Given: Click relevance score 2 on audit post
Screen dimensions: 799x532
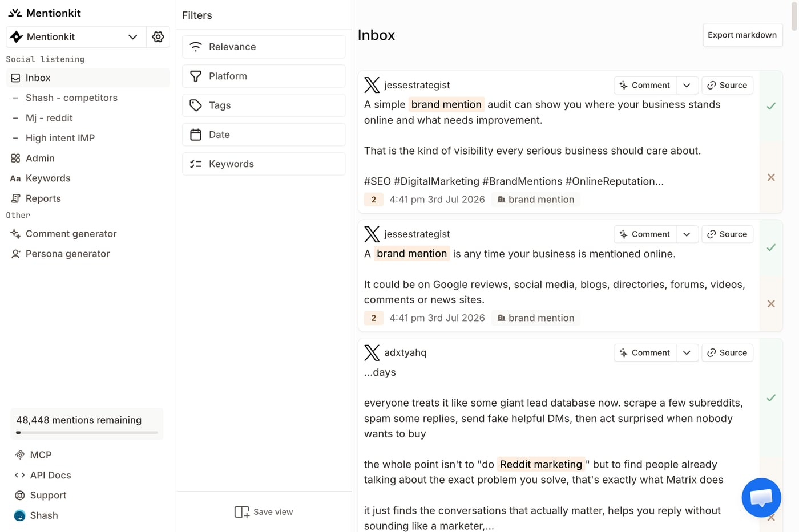Looking at the screenshot, I should pos(374,200).
